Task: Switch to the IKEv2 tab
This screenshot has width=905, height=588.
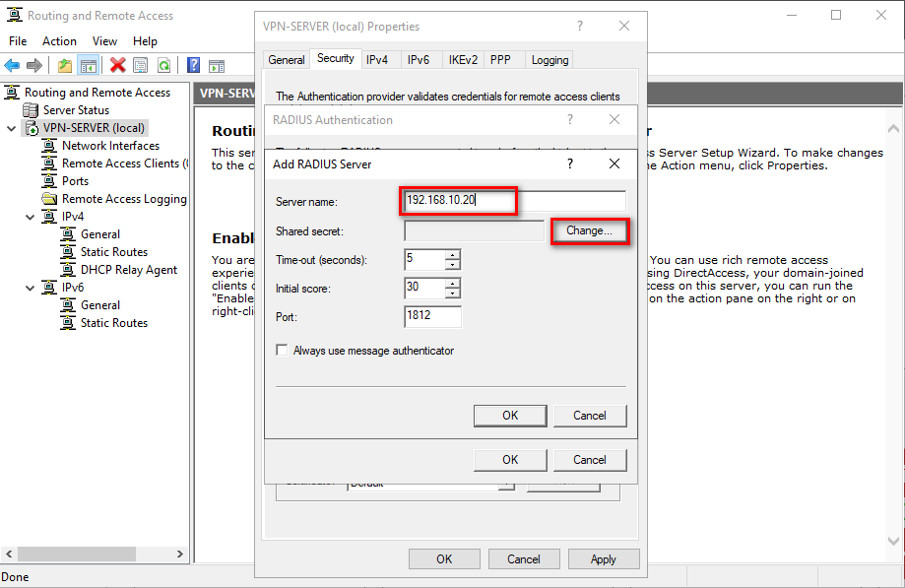Action: tap(463, 60)
